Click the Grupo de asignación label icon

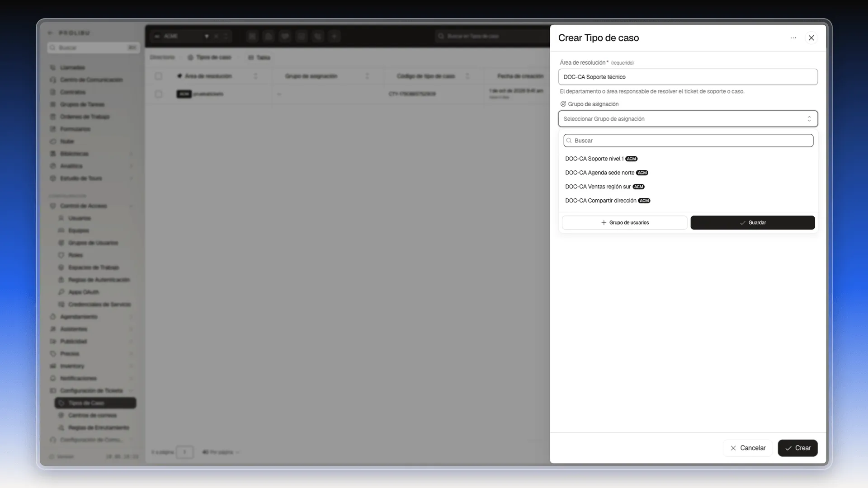tap(563, 104)
